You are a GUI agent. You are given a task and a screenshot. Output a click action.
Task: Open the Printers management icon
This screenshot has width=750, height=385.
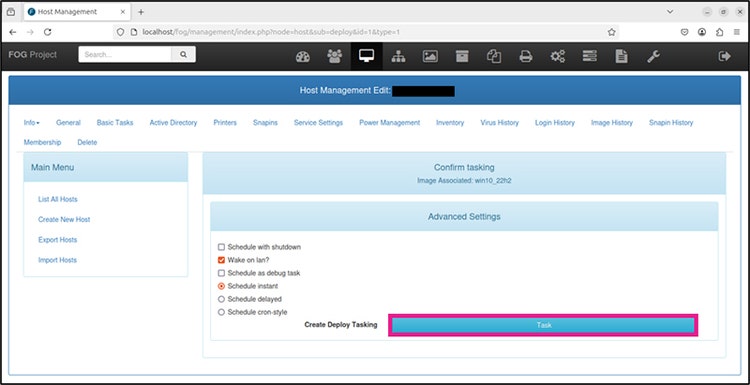pos(526,56)
